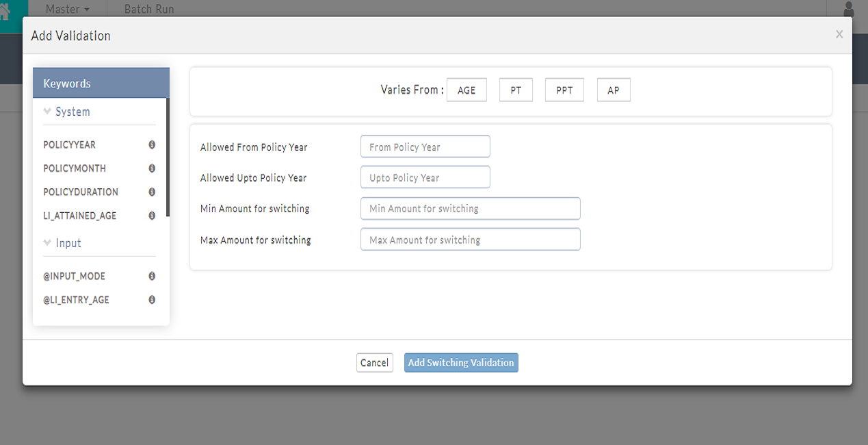Toggle the PT varies-from option
The height and width of the screenshot is (445, 868).
click(x=516, y=90)
